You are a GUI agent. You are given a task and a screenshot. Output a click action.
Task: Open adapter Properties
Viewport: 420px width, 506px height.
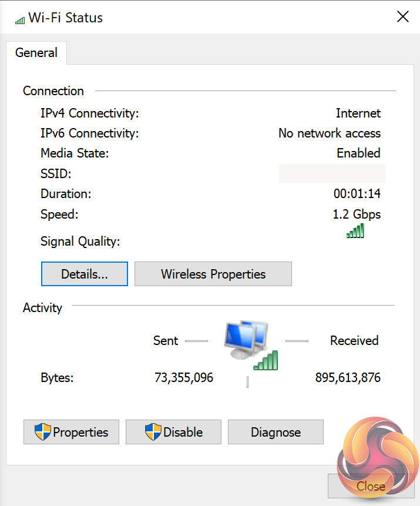(x=72, y=432)
